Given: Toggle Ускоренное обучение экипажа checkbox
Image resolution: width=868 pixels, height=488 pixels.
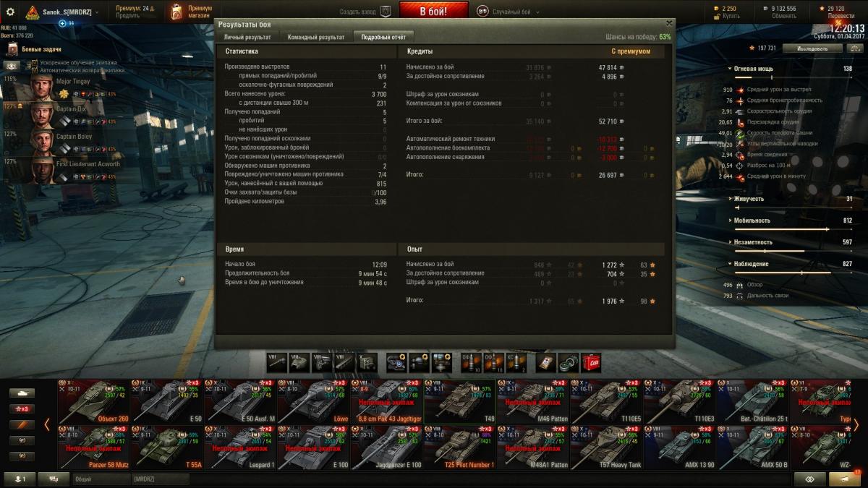Looking at the screenshot, I should pyautogui.click(x=34, y=64).
